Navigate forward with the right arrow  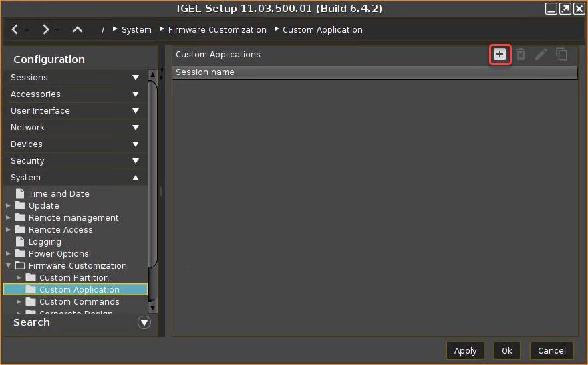pyautogui.click(x=45, y=29)
